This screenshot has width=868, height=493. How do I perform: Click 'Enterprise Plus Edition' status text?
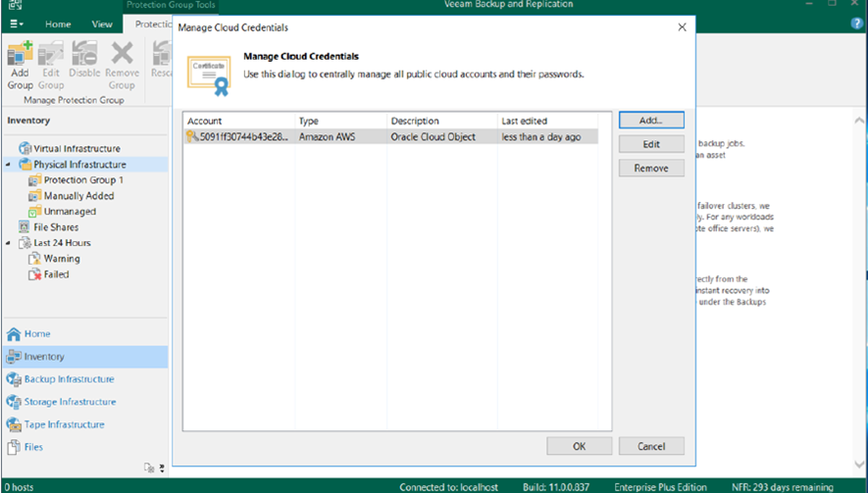click(x=660, y=487)
